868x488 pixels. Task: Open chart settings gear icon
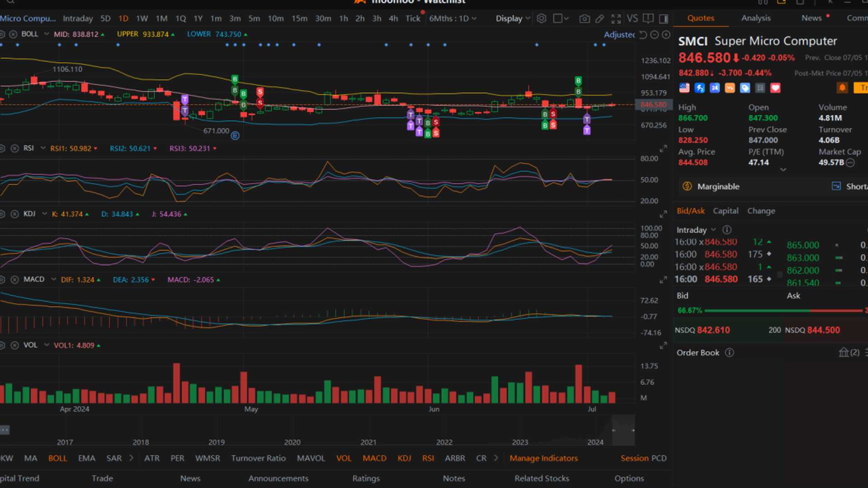pos(542,19)
